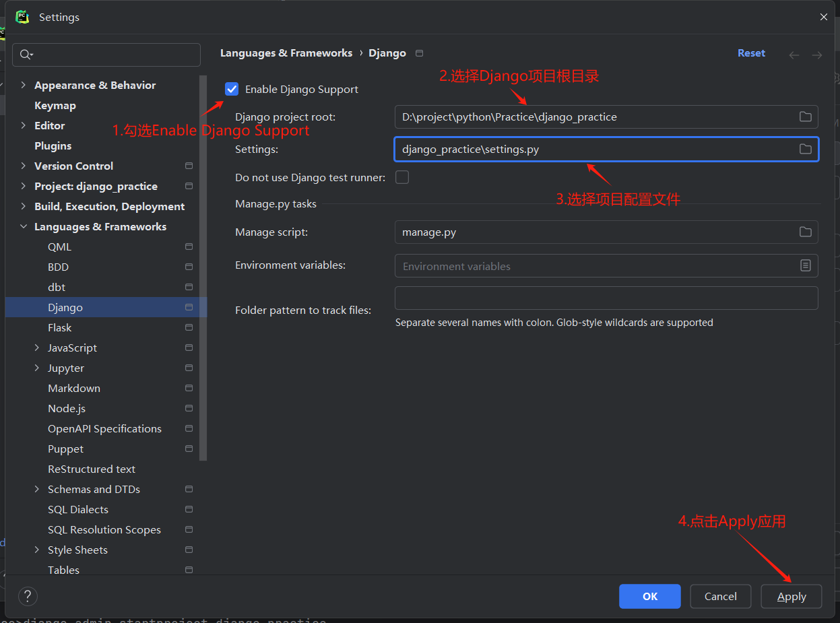Navigate back with the left arrow
This screenshot has height=623, width=840.
pyautogui.click(x=794, y=55)
